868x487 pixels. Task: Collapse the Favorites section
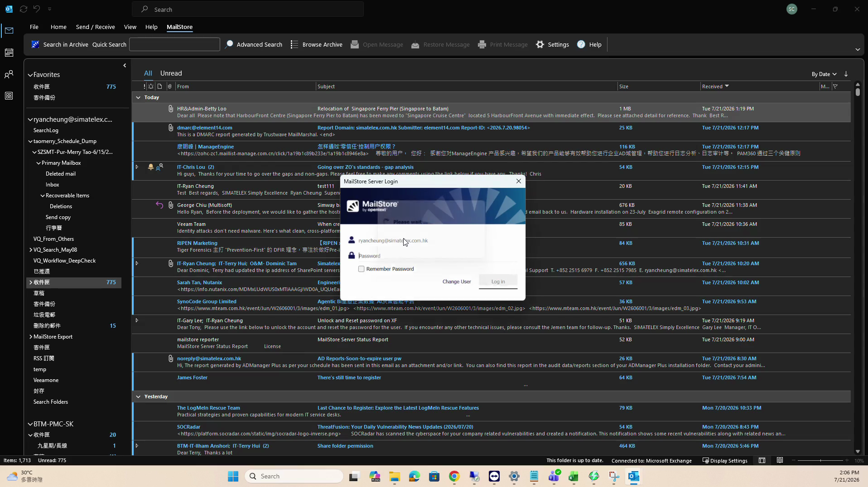tap(30, 75)
